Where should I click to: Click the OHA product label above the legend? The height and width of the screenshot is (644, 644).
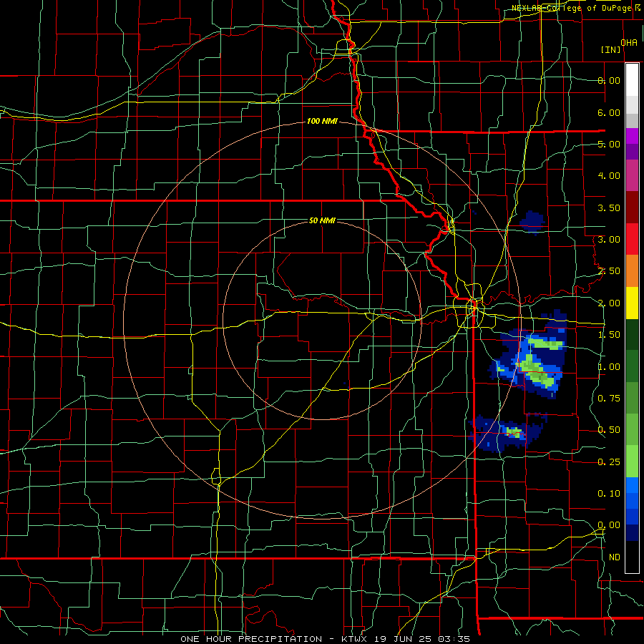point(629,42)
